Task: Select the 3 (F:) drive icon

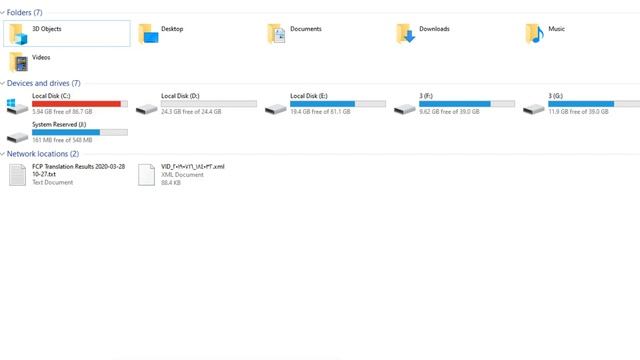Action: click(x=404, y=109)
